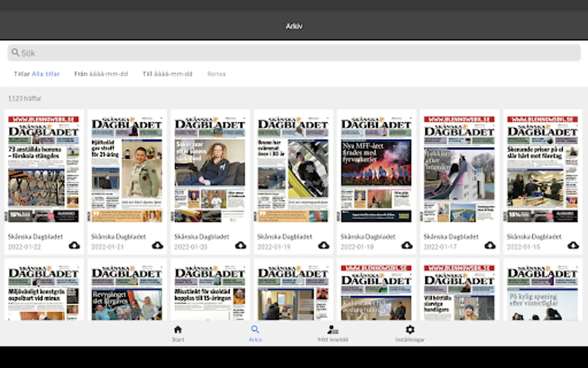Open the cover headlined 'Miljövänligt konstgräs ospelbart vid minus'
Screen dimensions: 588x368
click(x=44, y=292)
